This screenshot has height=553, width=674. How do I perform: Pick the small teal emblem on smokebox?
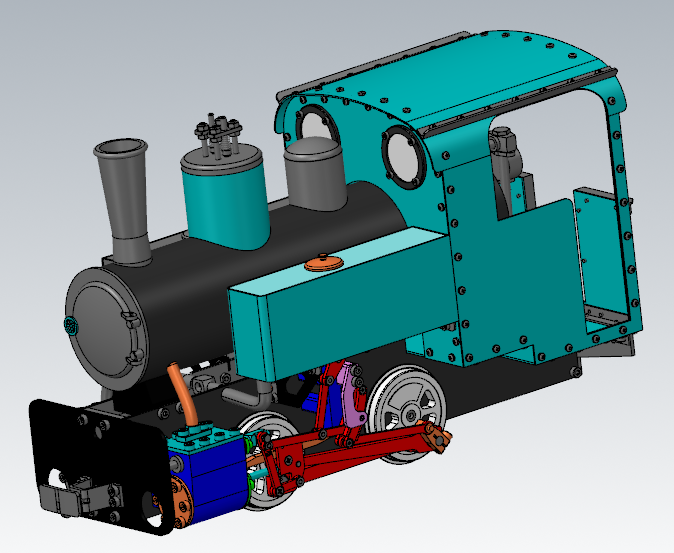(71, 325)
